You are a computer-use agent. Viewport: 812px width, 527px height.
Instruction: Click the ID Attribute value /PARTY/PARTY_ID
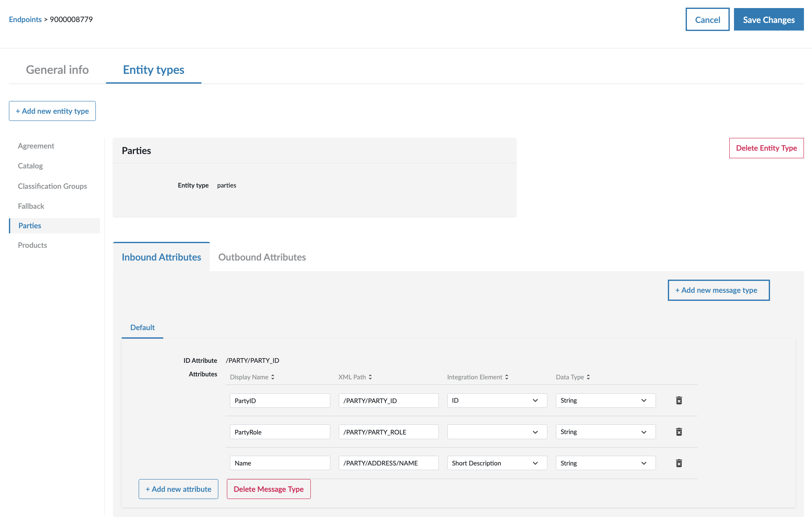[253, 361]
